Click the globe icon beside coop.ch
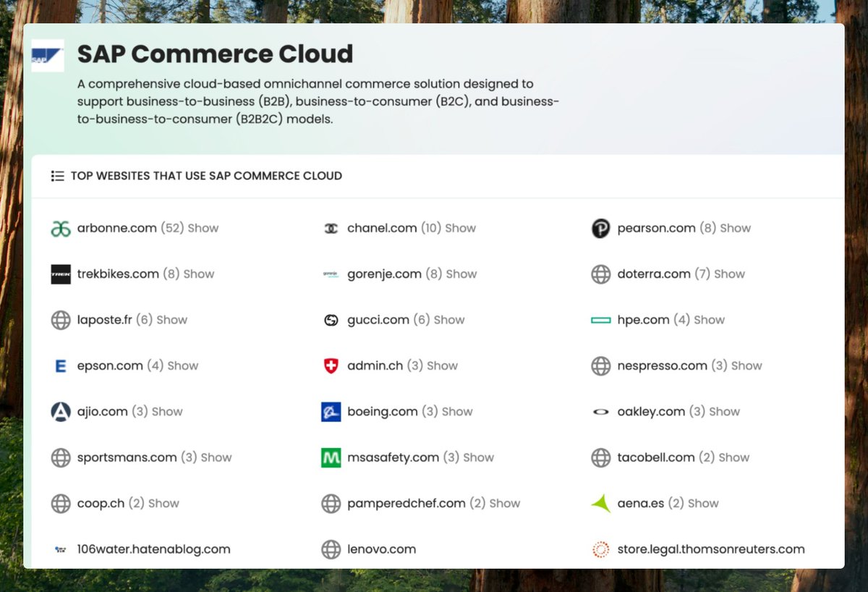Screen dimensions: 868x592 [x=61, y=504]
